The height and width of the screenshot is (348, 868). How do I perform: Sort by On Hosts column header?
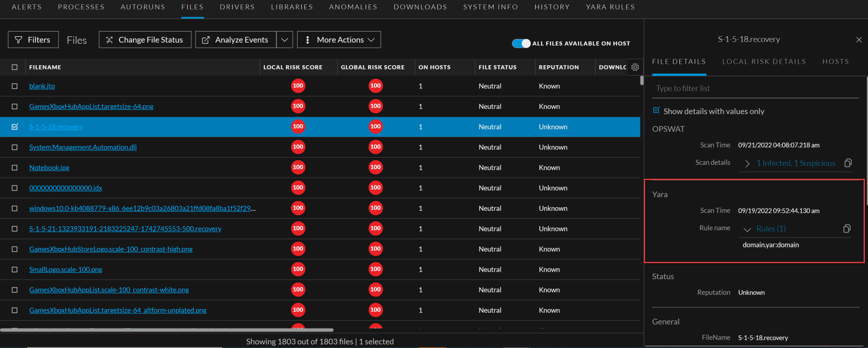point(434,67)
